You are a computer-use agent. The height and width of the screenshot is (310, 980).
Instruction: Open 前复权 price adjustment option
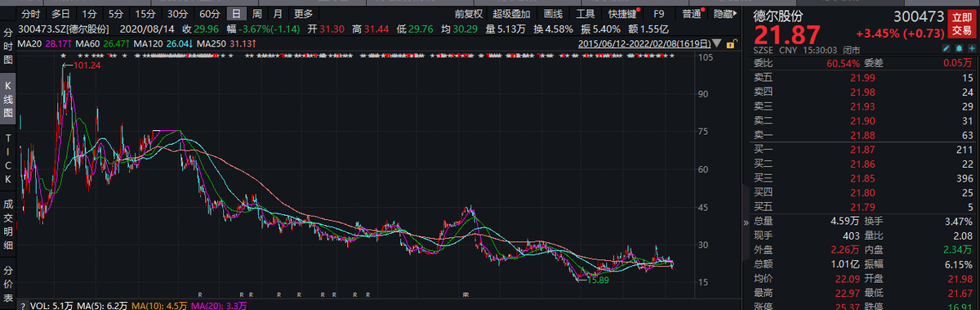pos(469,13)
